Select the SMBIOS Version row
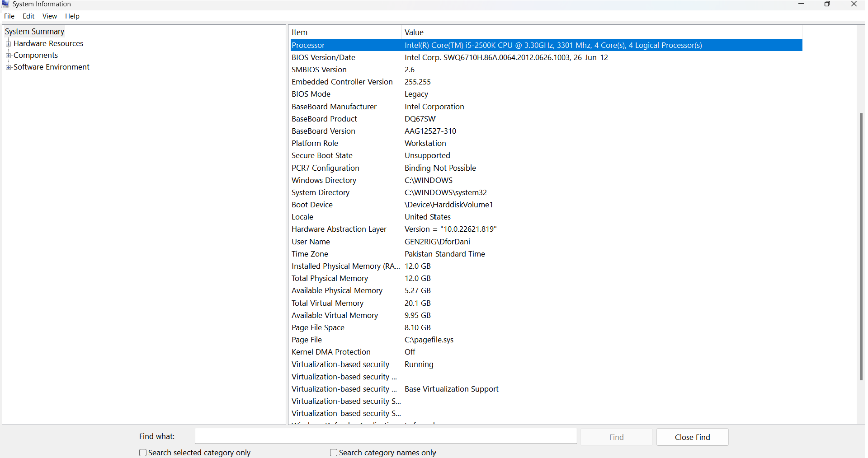Viewport: 868px width, 458px height. (546, 70)
